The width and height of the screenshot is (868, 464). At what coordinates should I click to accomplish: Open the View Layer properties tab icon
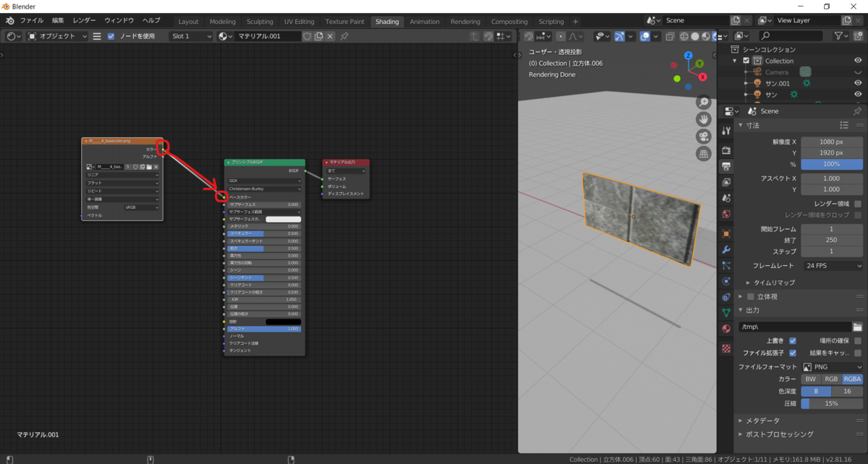[726, 182]
